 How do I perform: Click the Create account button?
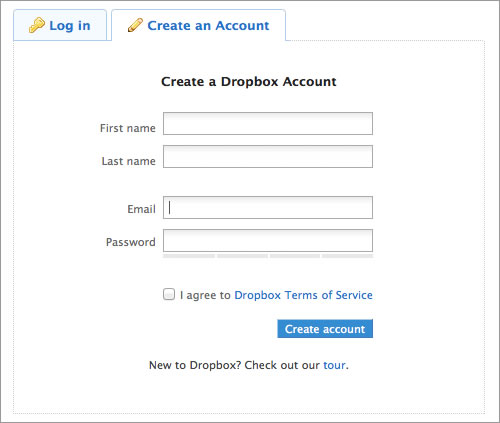point(325,329)
